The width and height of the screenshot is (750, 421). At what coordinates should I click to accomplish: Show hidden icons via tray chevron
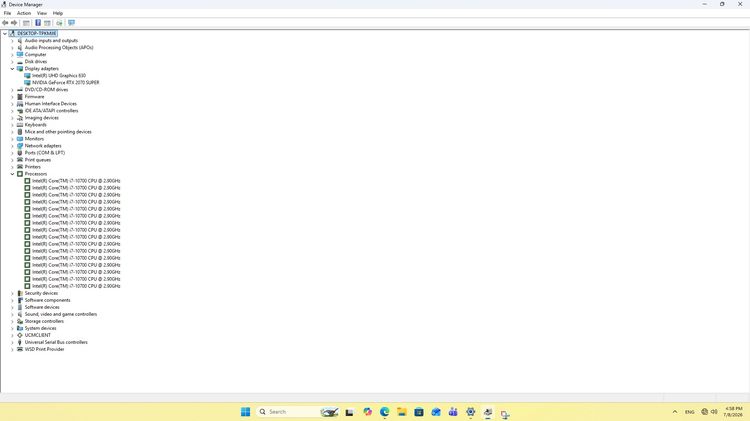(675, 412)
